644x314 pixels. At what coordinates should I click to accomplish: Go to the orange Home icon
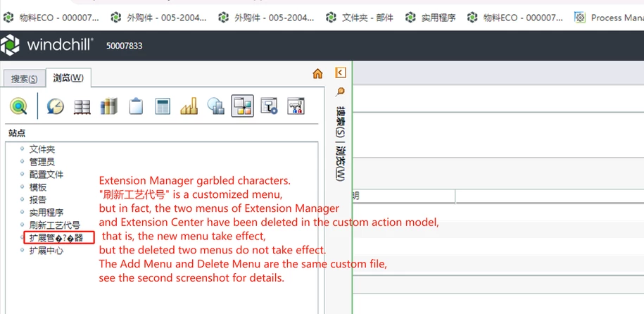[x=317, y=73]
